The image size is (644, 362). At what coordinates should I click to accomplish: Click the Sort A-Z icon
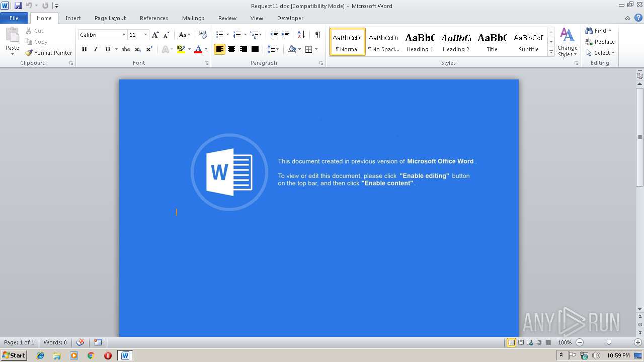pos(301,35)
